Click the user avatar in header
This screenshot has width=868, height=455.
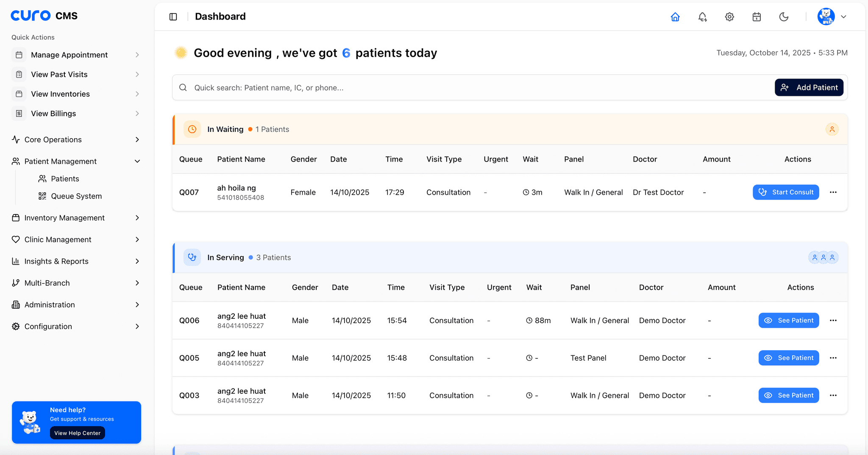(x=826, y=17)
